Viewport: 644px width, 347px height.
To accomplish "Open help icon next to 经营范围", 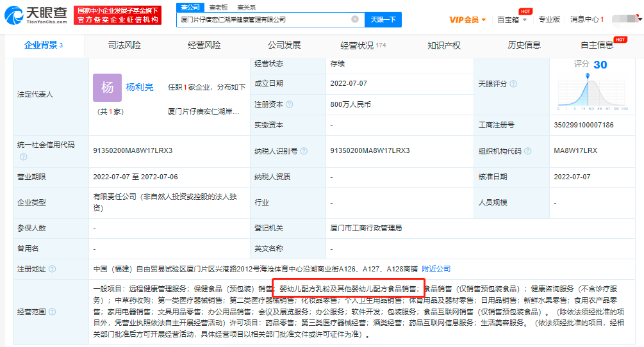I will tap(52, 312).
